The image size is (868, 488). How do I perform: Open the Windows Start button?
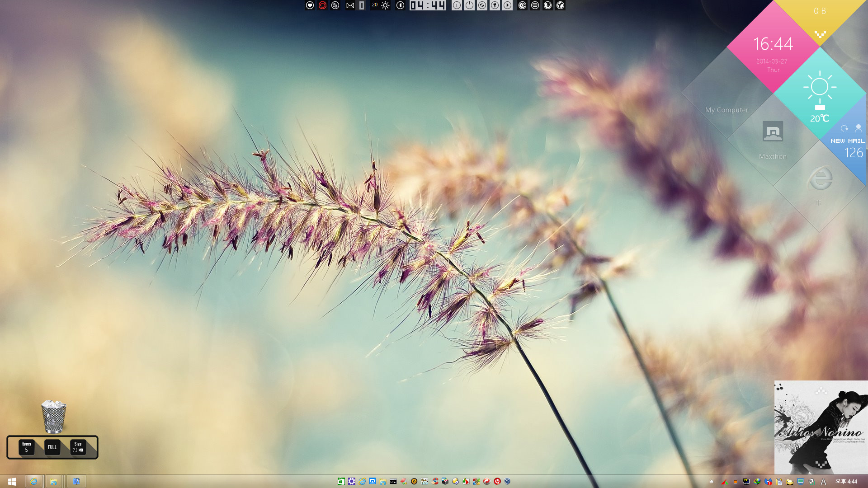point(12,482)
